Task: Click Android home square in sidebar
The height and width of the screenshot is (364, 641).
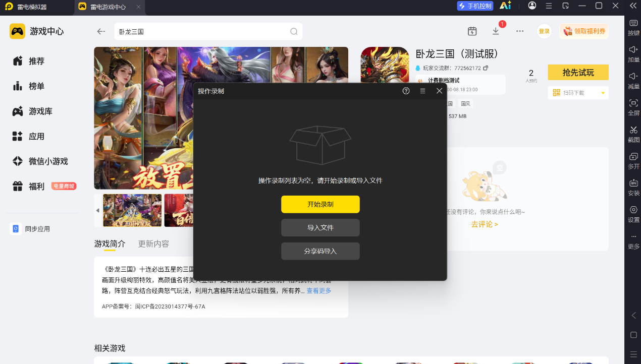Action: click(x=634, y=335)
